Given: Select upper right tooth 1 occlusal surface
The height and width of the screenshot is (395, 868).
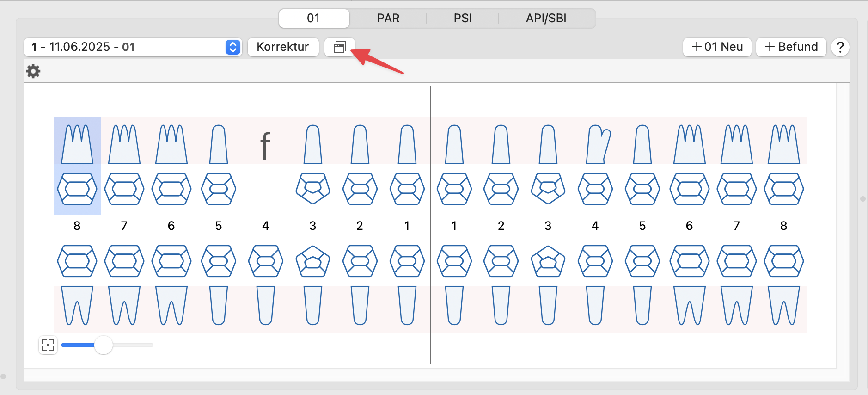Looking at the screenshot, I should [x=407, y=189].
